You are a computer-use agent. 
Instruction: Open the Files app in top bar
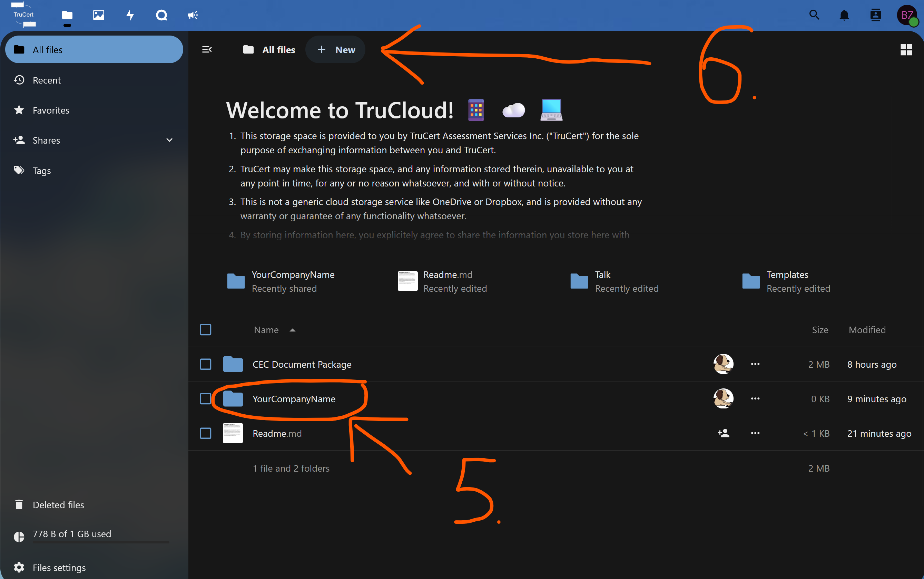point(67,15)
